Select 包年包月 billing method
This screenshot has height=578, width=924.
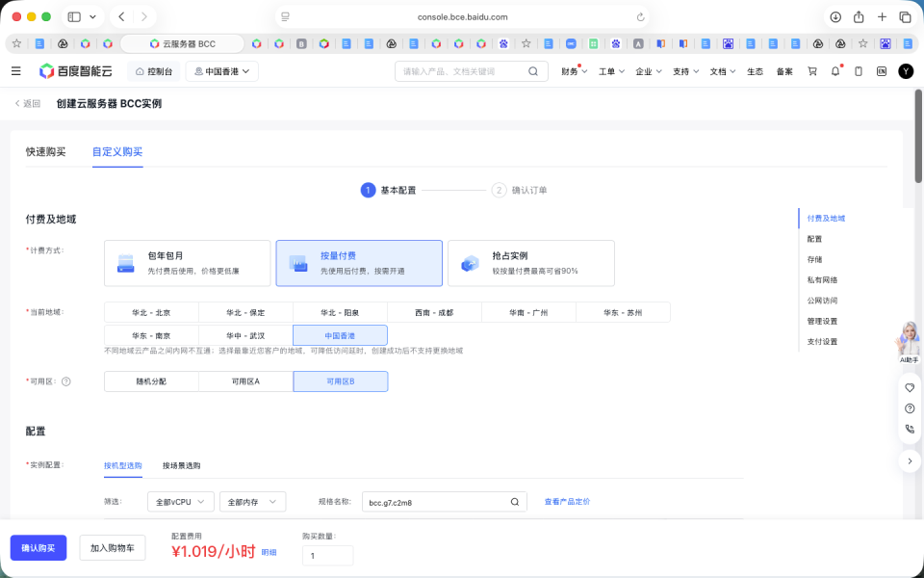point(188,263)
